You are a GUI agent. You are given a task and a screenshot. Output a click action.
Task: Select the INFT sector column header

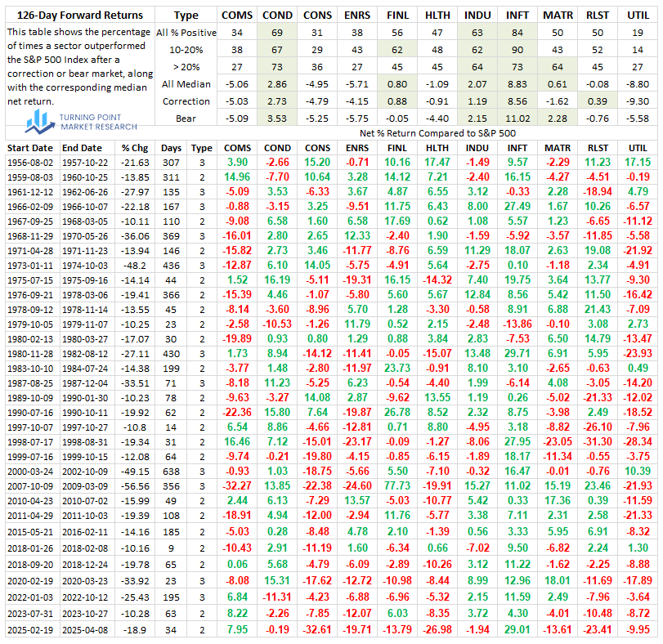point(517,15)
